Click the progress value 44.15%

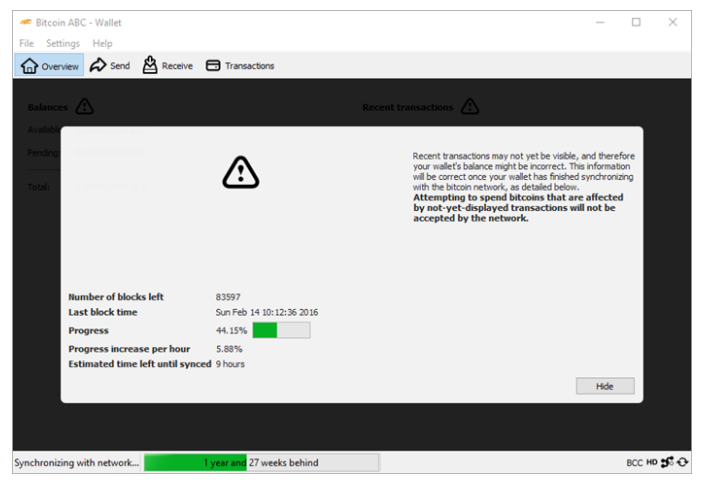click(231, 330)
